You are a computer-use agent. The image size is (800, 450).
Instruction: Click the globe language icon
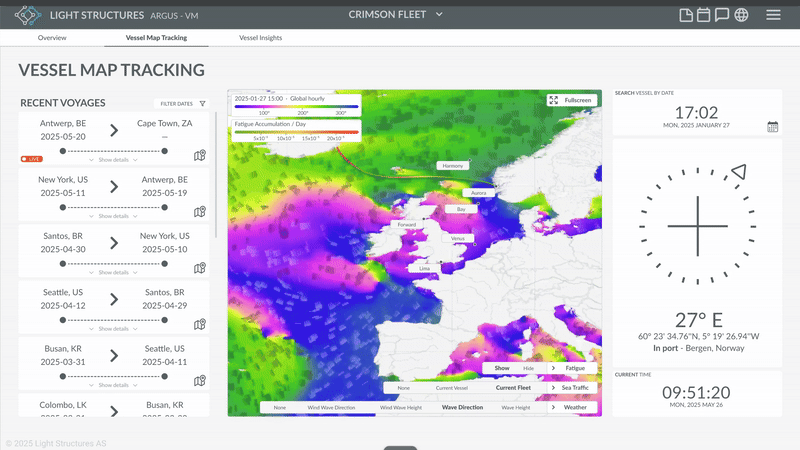[x=741, y=15]
